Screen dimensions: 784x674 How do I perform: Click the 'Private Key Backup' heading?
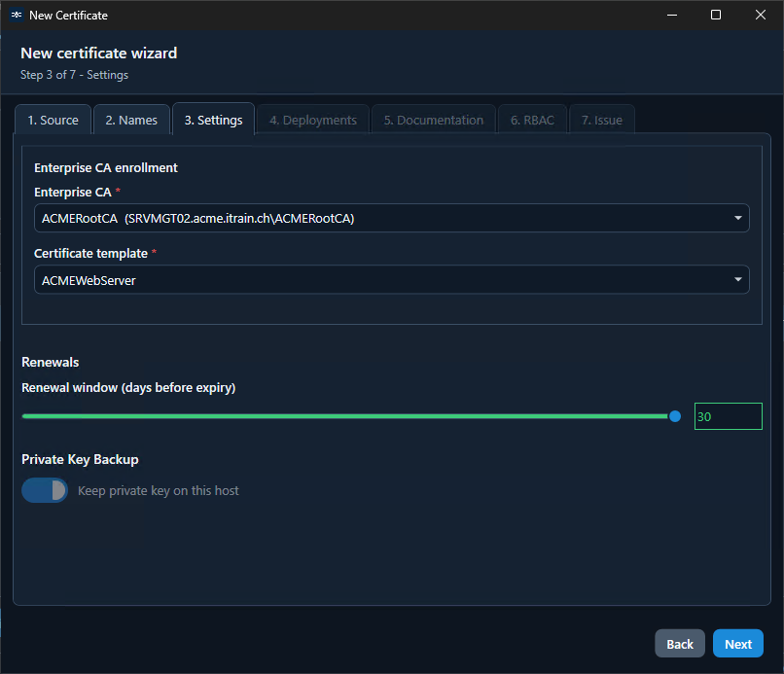pos(80,459)
